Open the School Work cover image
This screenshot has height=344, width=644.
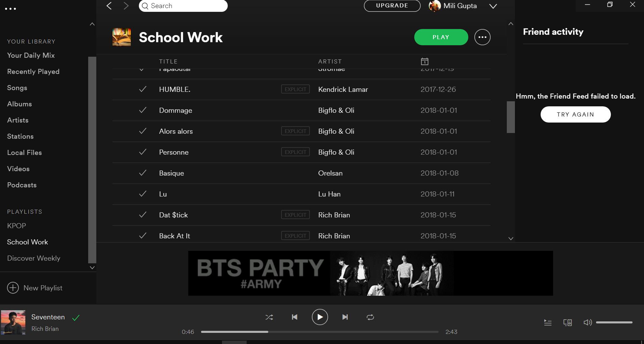point(122,37)
